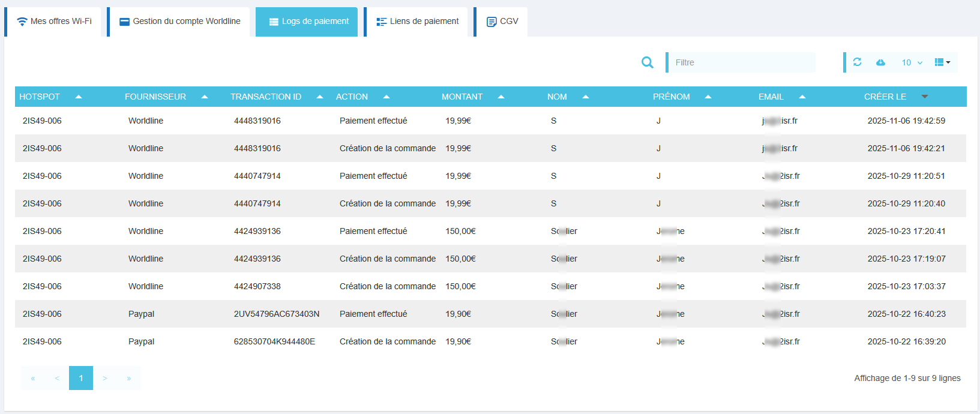The image size is (980, 414).
Task: Sort by Montant column arrow
Action: [501, 97]
